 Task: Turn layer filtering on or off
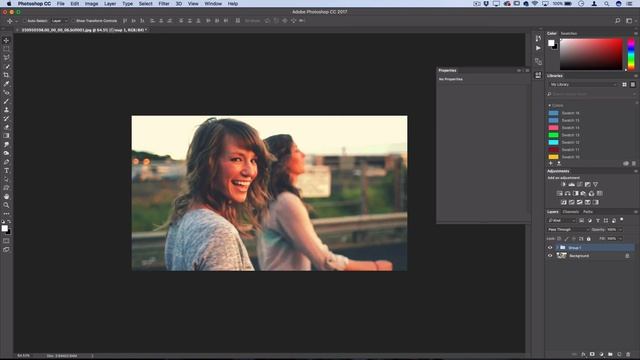622,220
